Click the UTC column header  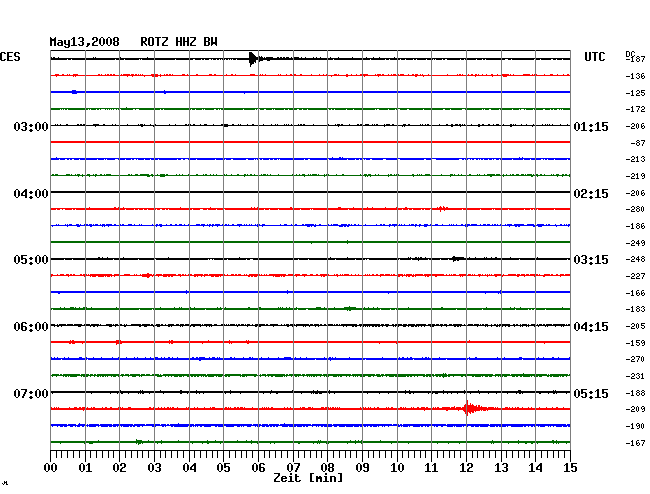coord(594,57)
